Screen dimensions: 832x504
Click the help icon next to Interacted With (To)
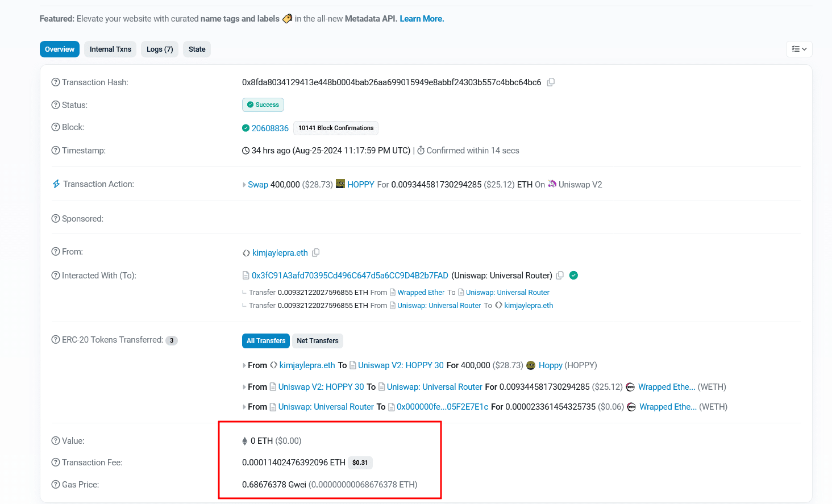tap(56, 276)
